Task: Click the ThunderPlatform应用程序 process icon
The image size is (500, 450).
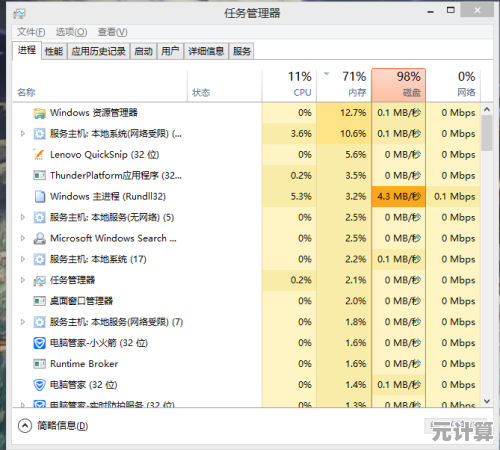Action: (39, 175)
